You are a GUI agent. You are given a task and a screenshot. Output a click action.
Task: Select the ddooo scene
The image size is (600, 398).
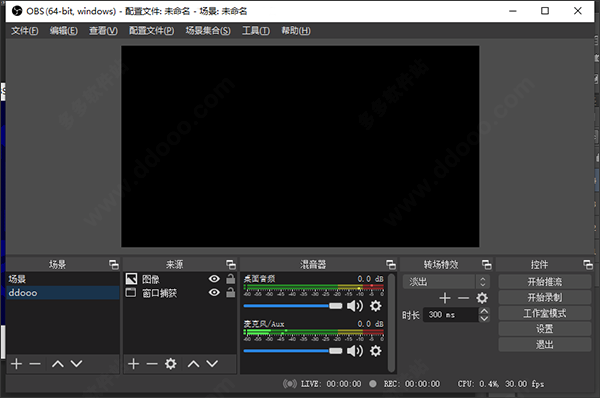point(63,293)
